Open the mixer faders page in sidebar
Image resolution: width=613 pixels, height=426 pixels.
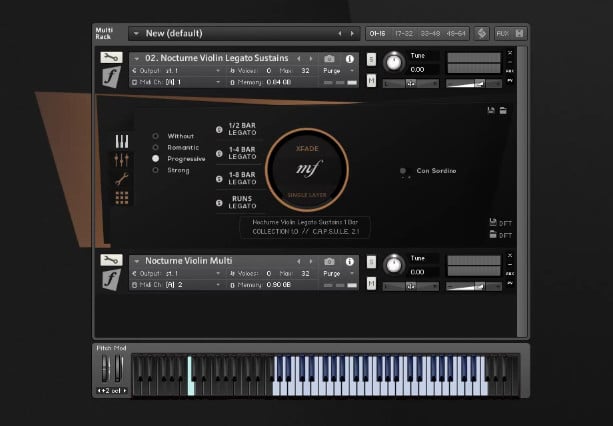tap(122, 159)
